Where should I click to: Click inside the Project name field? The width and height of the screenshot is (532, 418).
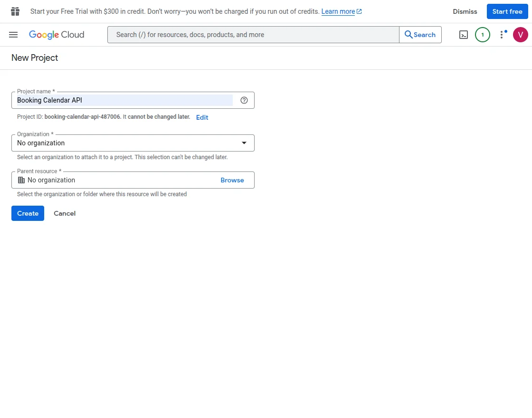pos(123,100)
